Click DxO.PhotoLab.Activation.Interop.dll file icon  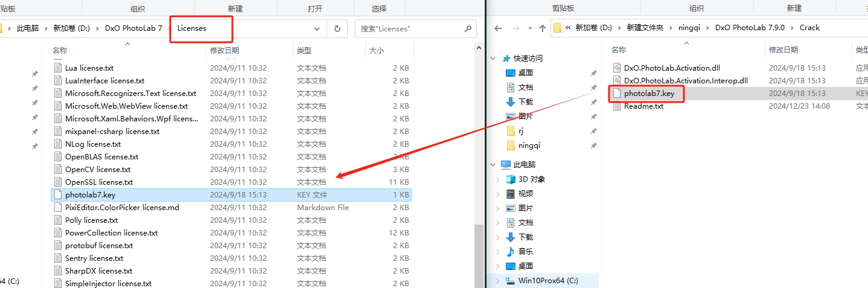coord(616,80)
